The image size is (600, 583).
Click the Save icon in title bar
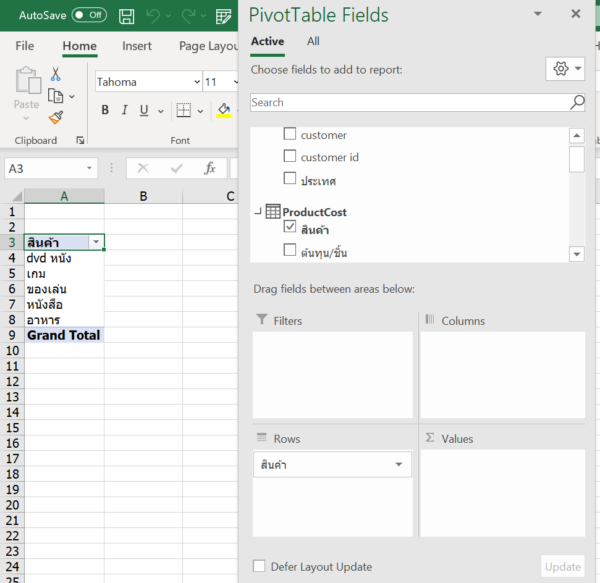coord(126,16)
